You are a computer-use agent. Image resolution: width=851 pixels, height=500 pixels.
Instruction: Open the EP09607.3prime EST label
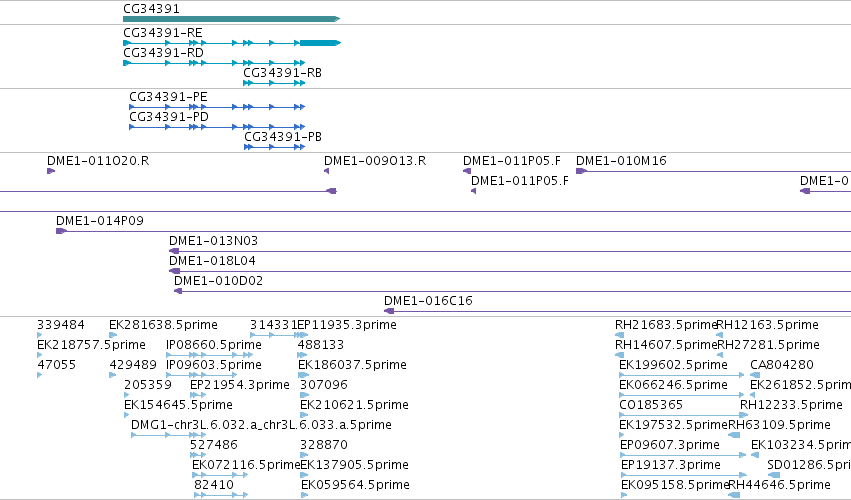tap(670, 445)
